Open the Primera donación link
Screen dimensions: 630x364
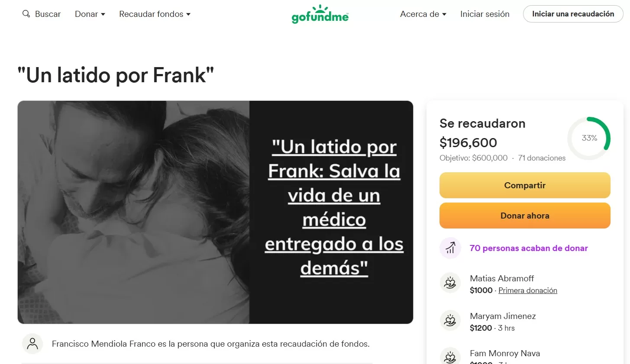pos(527,290)
